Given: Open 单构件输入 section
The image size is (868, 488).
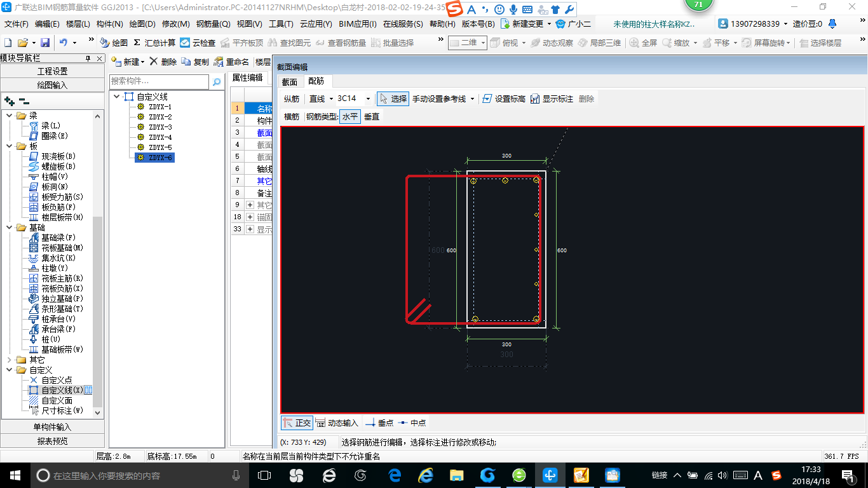Looking at the screenshot, I should click(53, 427).
